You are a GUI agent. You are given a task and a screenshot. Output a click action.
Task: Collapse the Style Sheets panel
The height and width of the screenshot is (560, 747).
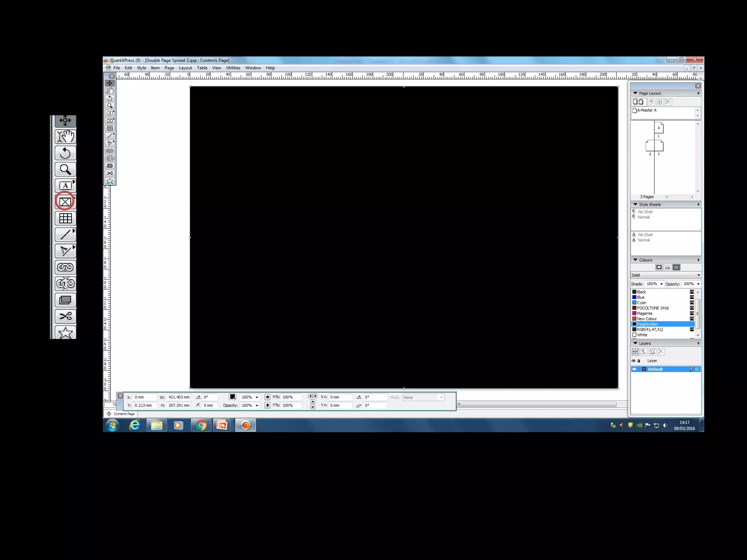click(635, 205)
